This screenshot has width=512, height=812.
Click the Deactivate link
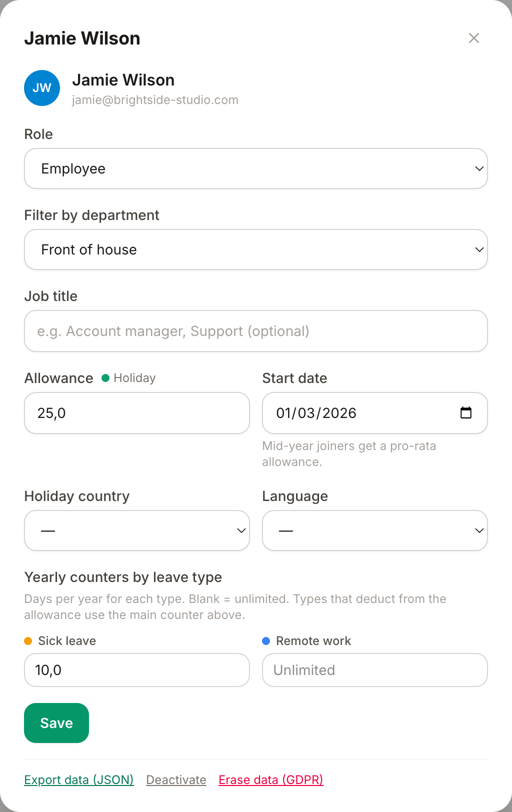[176, 780]
